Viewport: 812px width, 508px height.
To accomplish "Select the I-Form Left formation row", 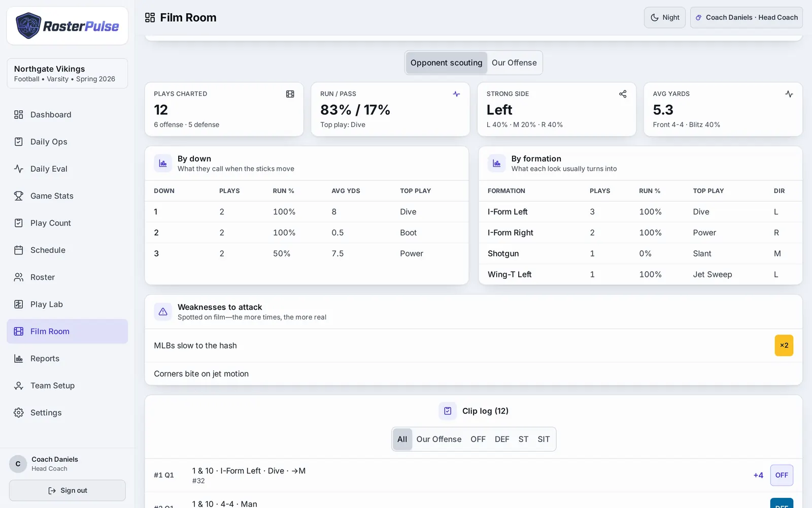I will coord(640,212).
